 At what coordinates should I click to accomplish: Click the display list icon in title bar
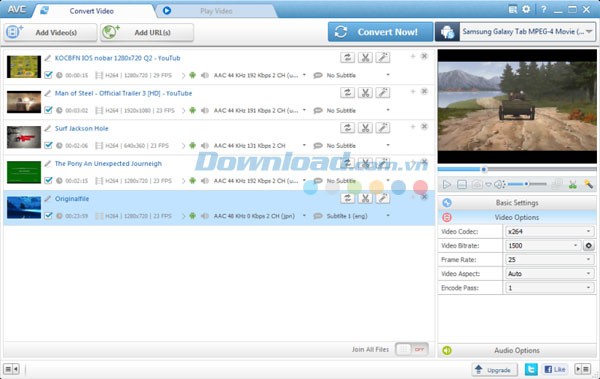pos(513,10)
